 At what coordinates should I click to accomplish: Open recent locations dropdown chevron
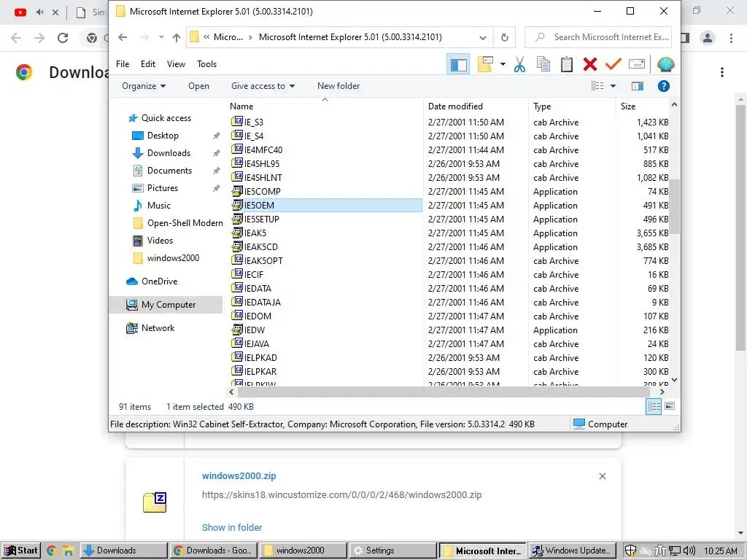pos(161,37)
